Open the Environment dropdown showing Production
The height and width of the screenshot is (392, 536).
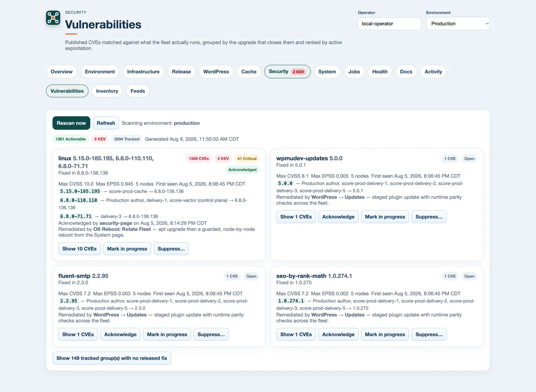(458, 24)
